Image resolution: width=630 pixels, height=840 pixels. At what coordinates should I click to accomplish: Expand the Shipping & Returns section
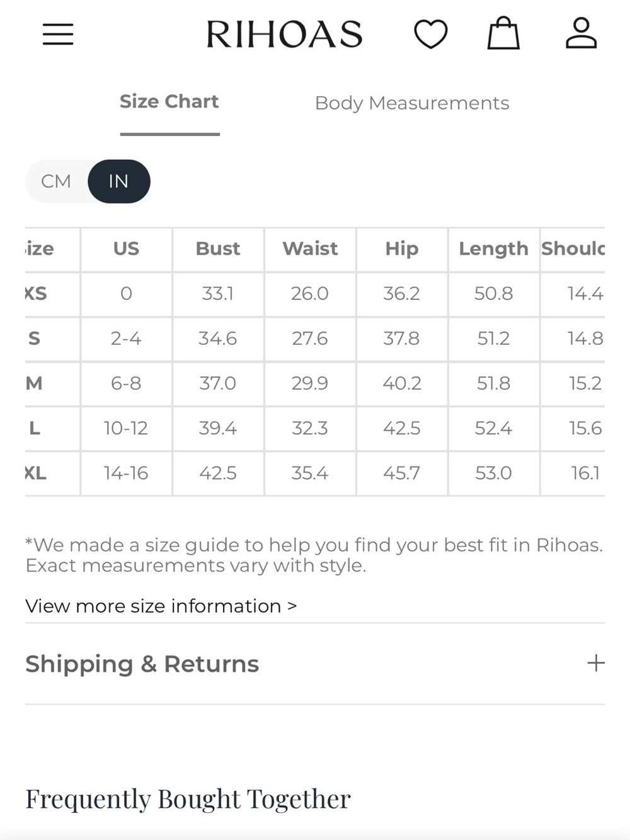pos(315,664)
